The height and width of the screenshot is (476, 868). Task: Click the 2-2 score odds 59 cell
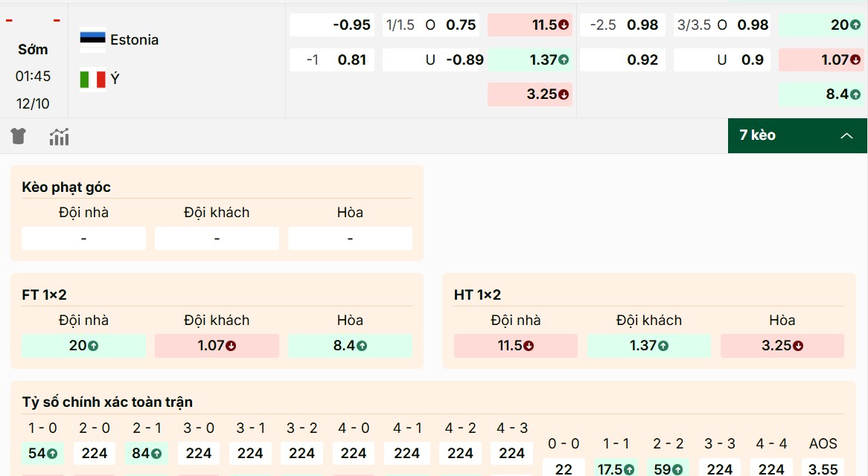668,469
